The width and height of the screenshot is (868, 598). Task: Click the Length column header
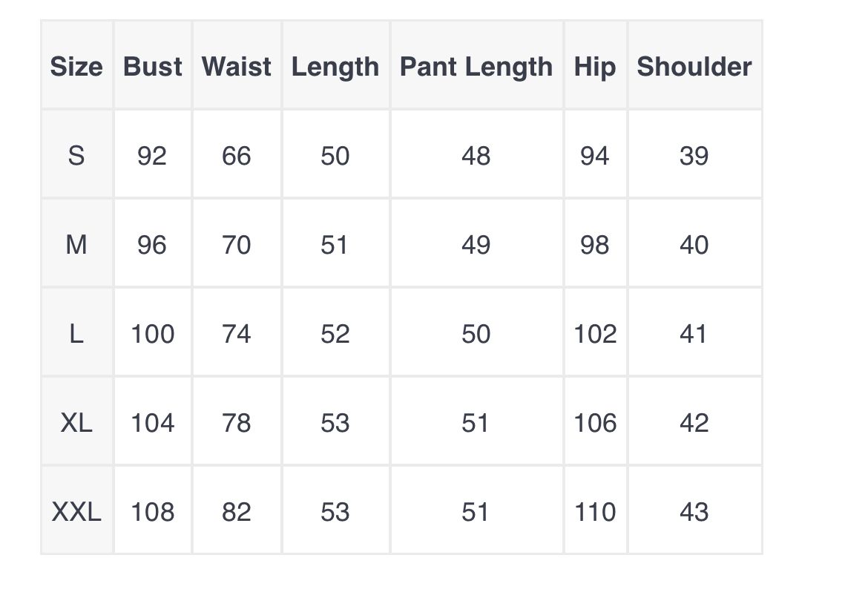335,67
